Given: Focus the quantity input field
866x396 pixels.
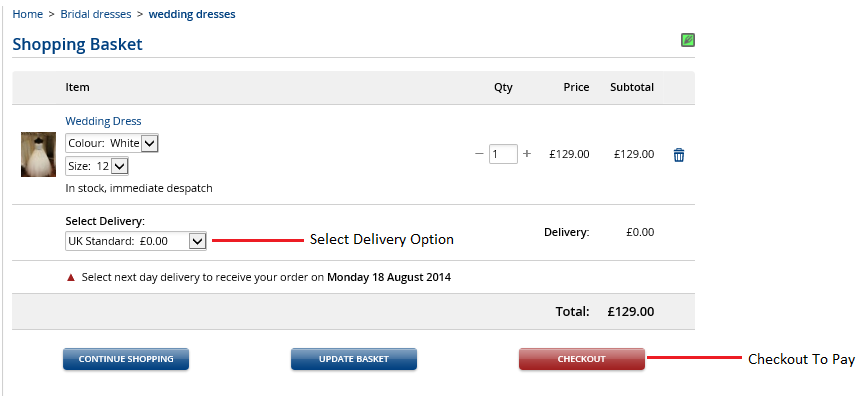Looking at the screenshot, I should [x=503, y=154].
